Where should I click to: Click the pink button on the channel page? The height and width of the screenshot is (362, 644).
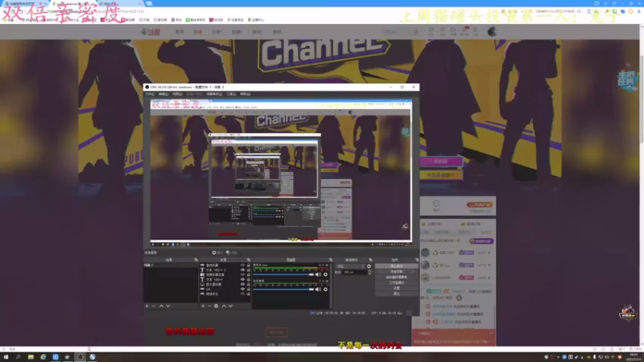[440, 162]
